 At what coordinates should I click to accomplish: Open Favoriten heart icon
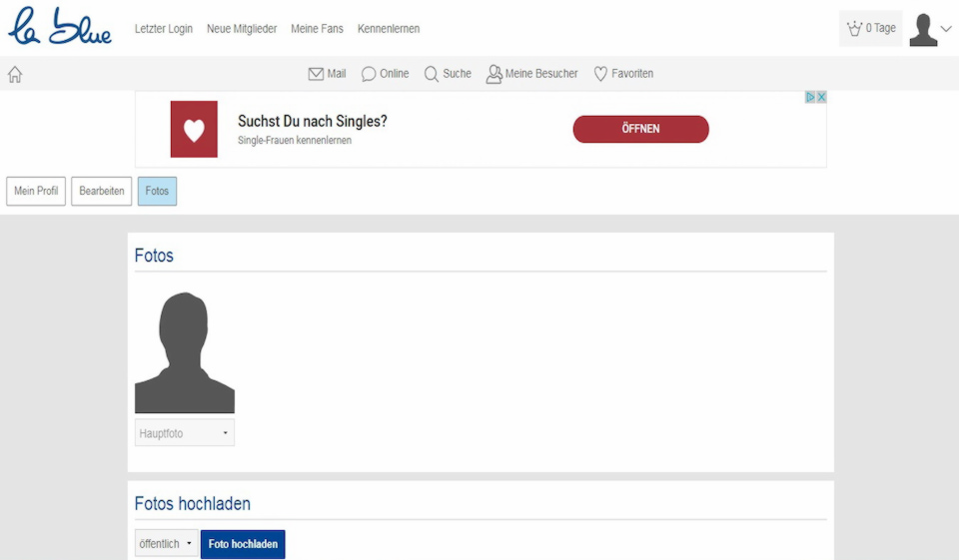pyautogui.click(x=600, y=74)
